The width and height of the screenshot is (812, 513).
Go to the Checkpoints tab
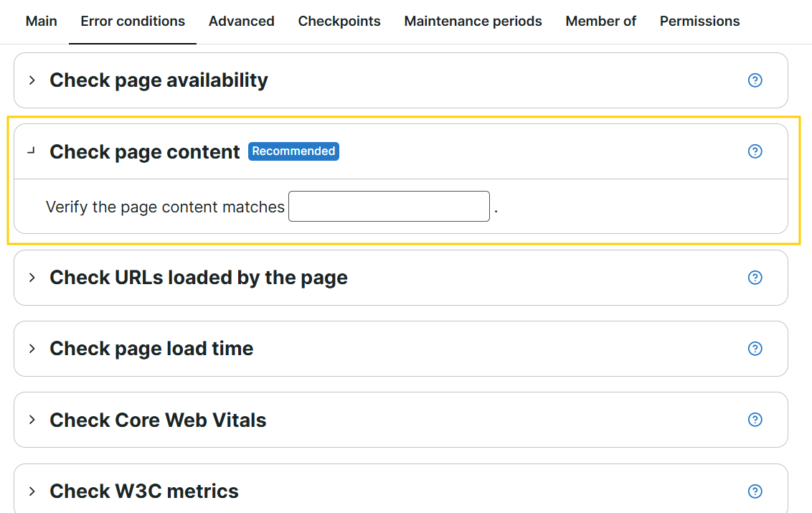click(339, 22)
